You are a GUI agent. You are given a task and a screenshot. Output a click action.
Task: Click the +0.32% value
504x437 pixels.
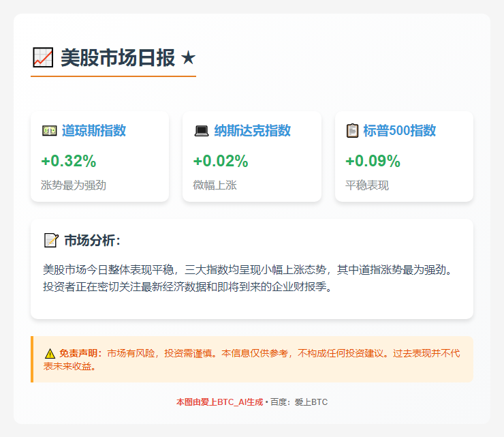[69, 161]
